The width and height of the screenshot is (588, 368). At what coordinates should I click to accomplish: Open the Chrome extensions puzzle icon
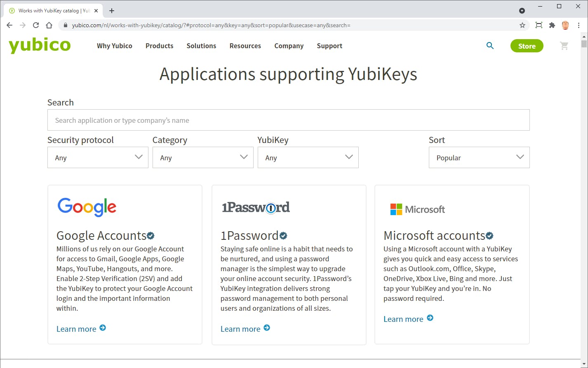pos(552,25)
